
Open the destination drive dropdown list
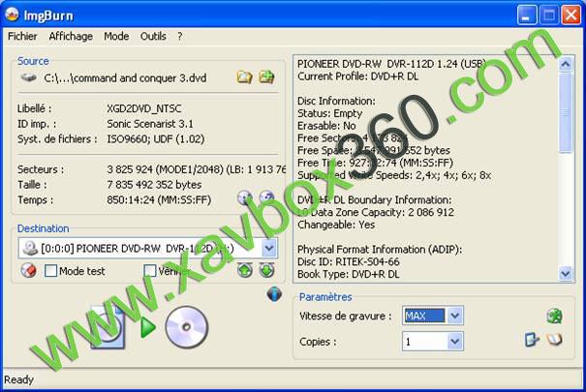269,248
